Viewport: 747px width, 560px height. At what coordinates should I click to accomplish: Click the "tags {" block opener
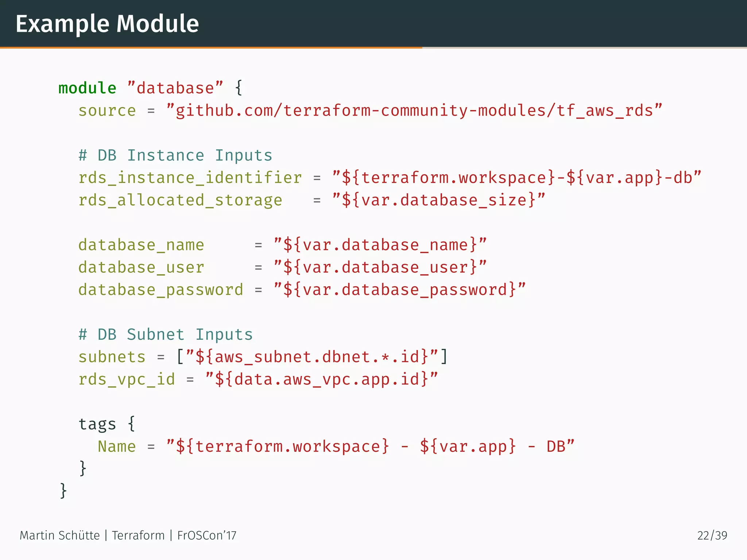point(107,424)
